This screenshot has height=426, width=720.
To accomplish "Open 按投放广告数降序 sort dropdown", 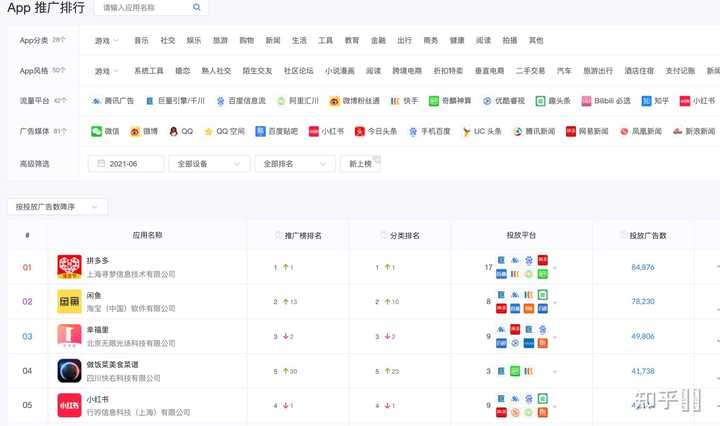I will (x=57, y=207).
